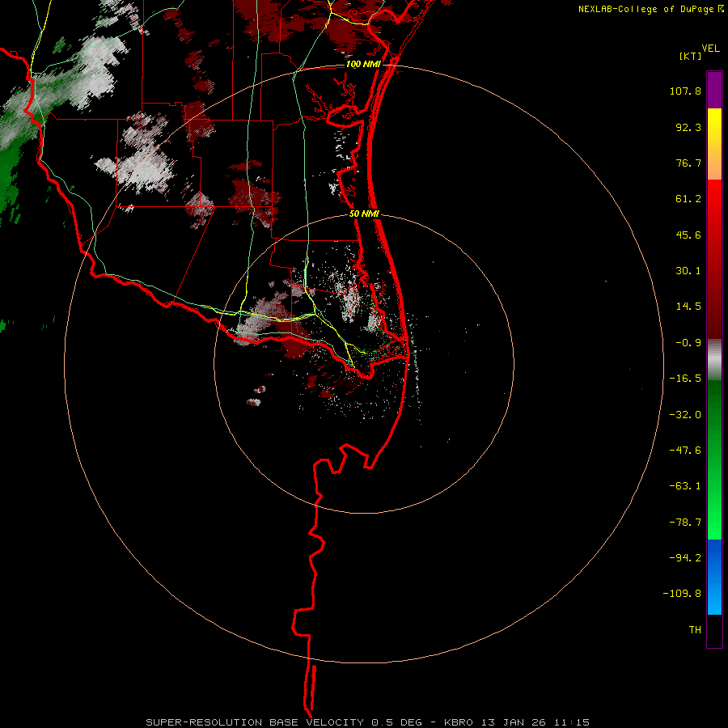Click the 76.7 velocity scale value
This screenshot has width=728, height=728.
tap(688, 163)
